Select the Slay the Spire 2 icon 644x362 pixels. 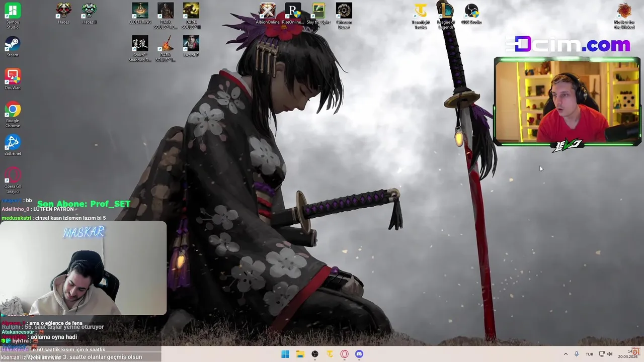pyautogui.click(x=318, y=16)
